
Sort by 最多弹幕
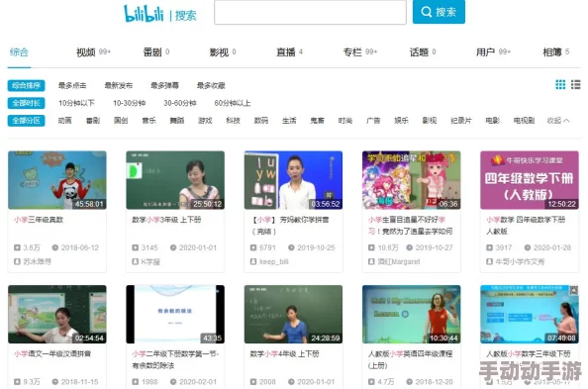(164, 85)
